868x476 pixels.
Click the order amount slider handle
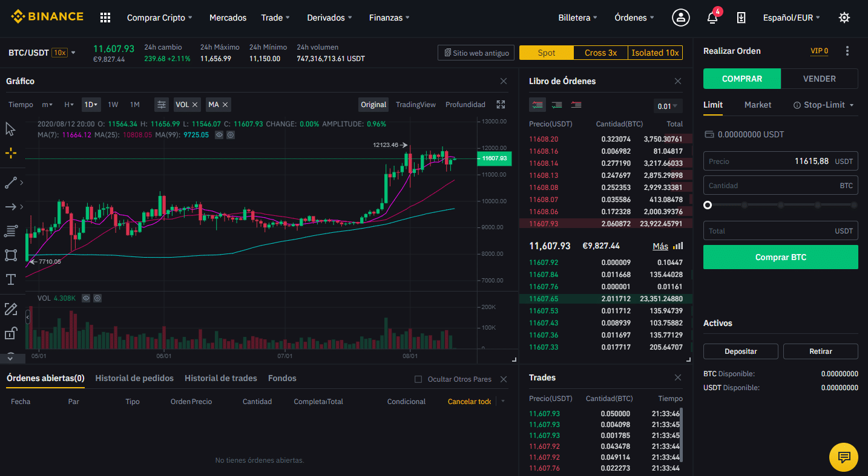pyautogui.click(x=708, y=205)
